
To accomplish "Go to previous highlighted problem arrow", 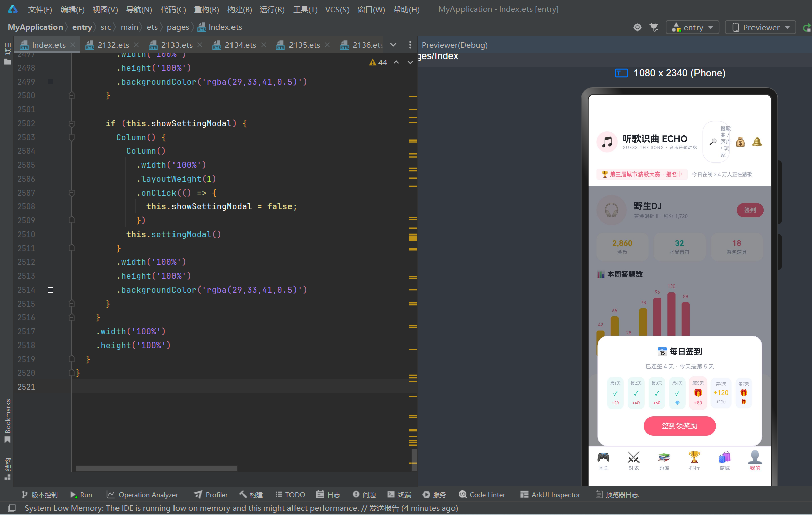I will 396,62.
